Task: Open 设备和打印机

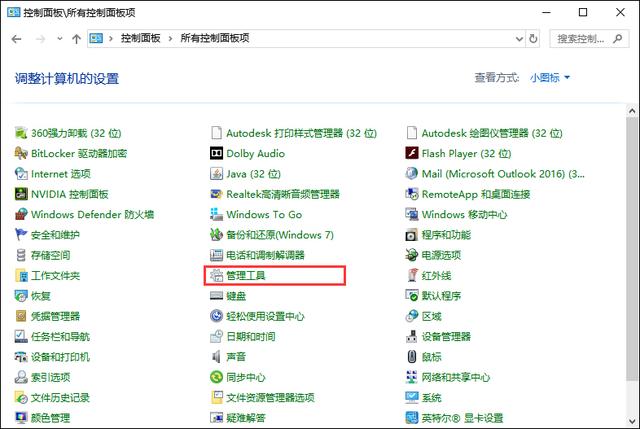Action: [60, 357]
